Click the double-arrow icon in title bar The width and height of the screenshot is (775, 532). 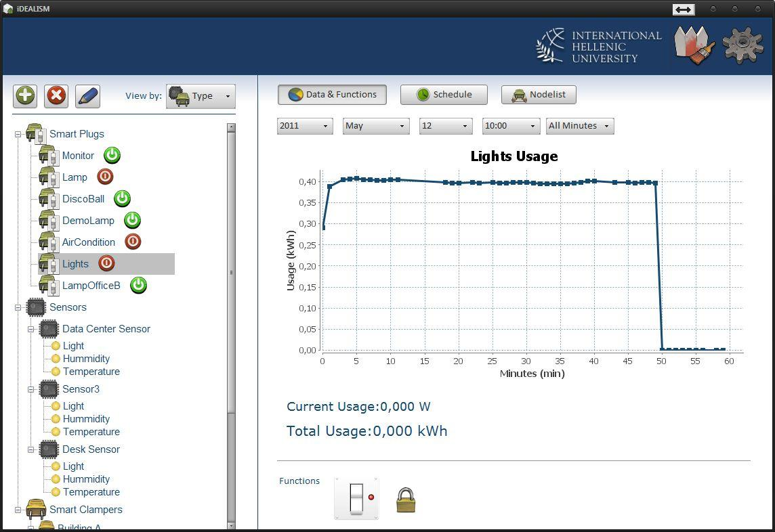(684, 9)
